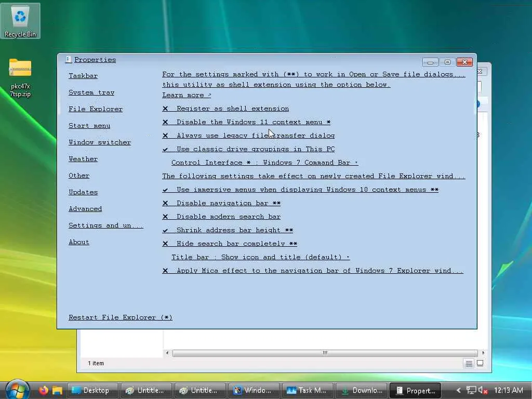The width and height of the screenshot is (532, 399).
Task: Open Title bar display dropdown
Action: (261, 257)
